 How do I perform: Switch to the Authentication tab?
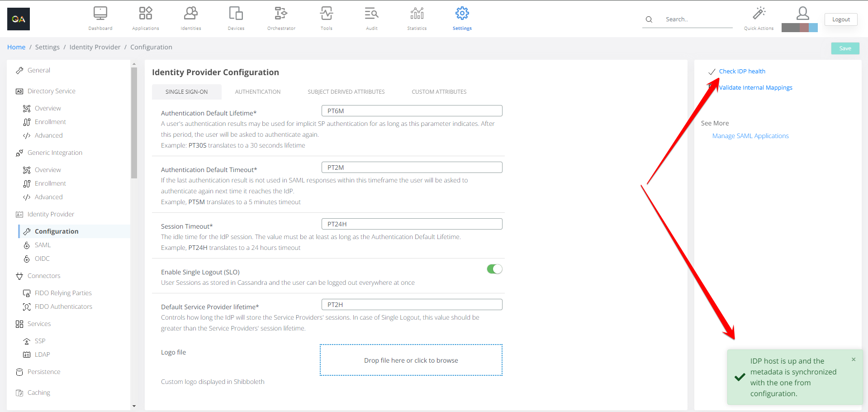tap(257, 92)
